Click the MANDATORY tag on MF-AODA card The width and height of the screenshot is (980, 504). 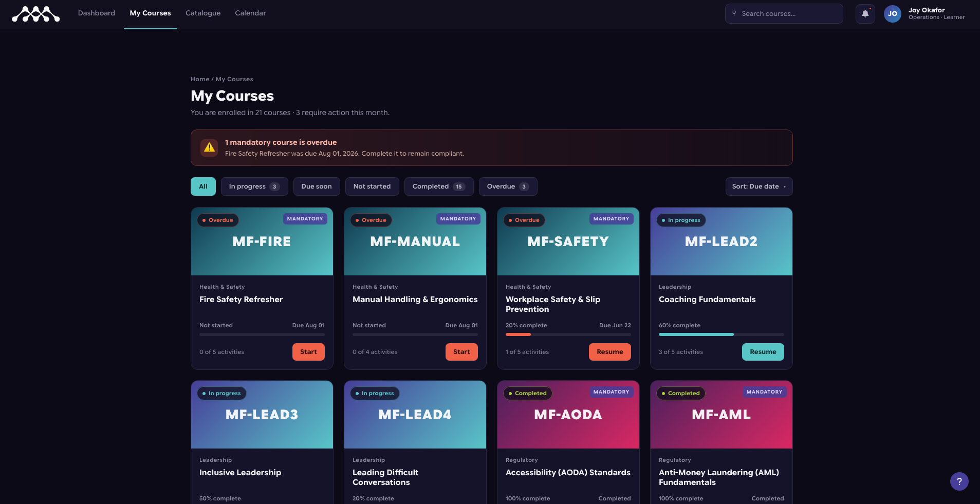pyautogui.click(x=611, y=392)
